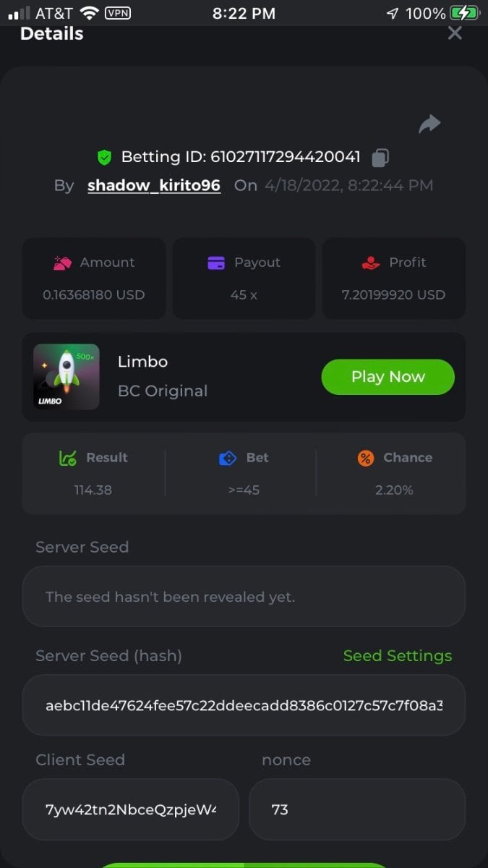Tap the Limbo game title

(x=142, y=362)
